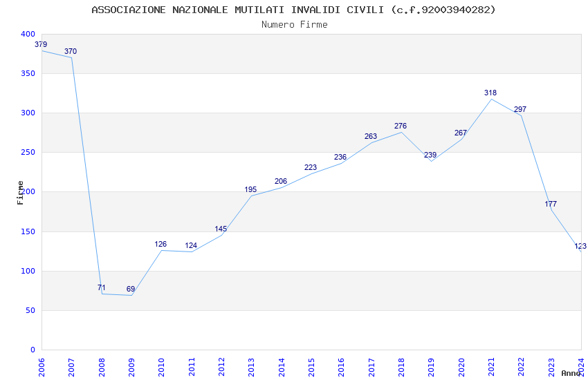Click the x-axis year label 2023
588x380 pixels.
click(x=551, y=368)
